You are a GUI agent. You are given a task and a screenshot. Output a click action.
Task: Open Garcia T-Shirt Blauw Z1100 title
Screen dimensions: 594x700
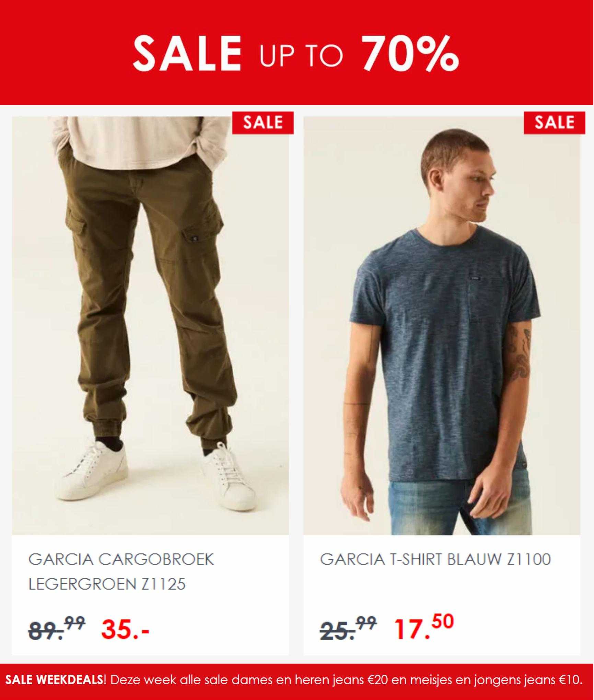435,560
